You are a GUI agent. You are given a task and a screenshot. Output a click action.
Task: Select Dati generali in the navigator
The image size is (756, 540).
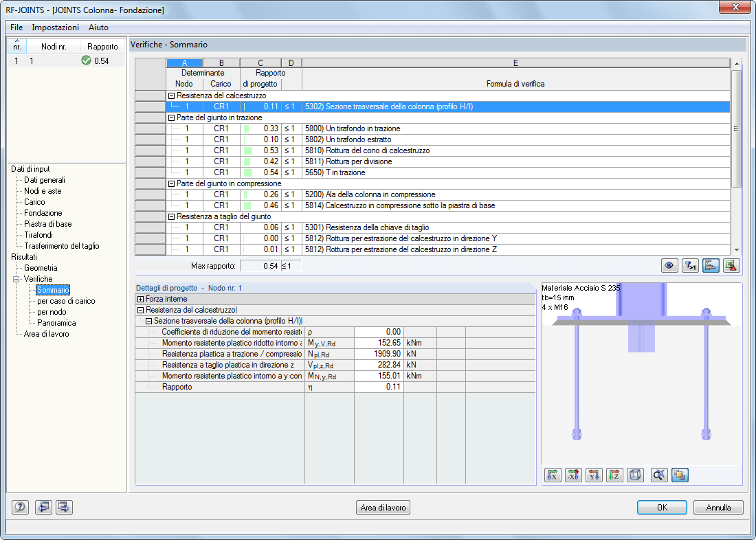coord(45,180)
